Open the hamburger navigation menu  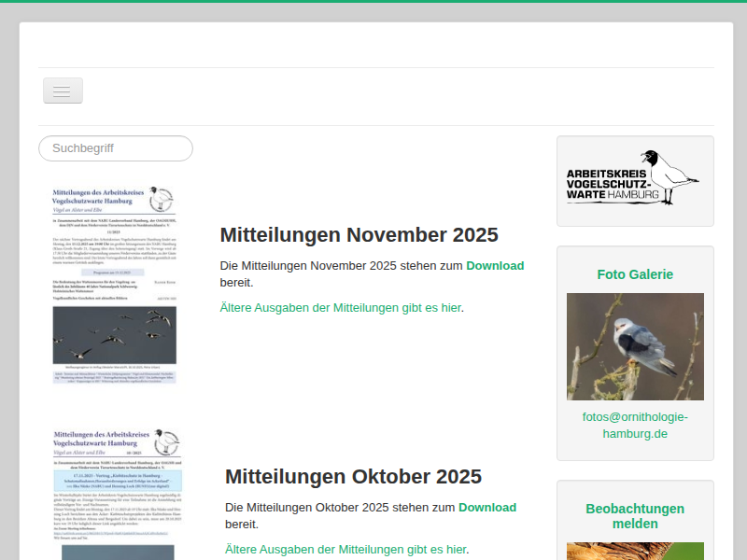point(63,90)
